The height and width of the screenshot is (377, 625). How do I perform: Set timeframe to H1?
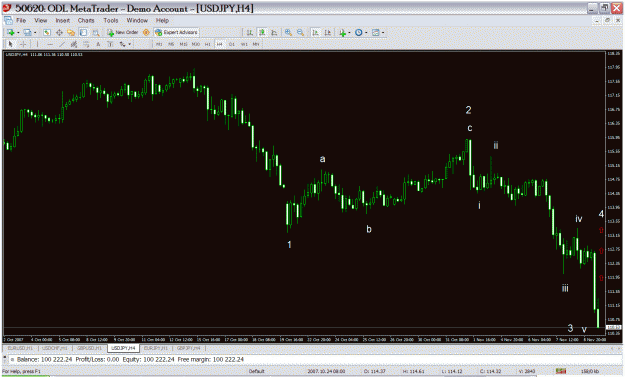[207, 44]
